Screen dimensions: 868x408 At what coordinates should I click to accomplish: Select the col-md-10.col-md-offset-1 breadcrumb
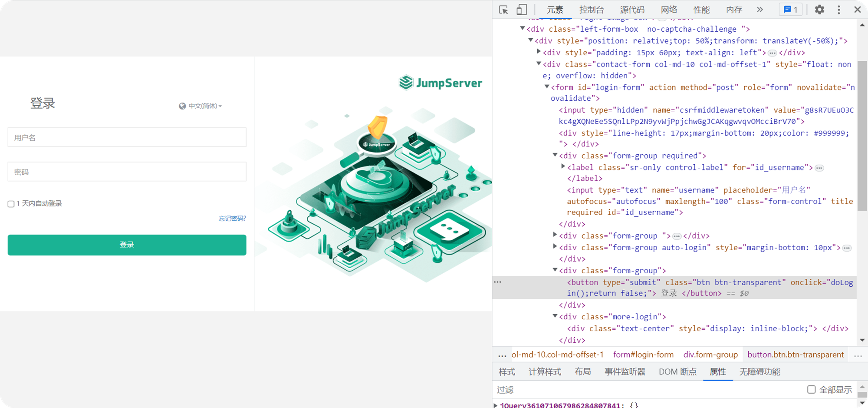[x=558, y=355]
